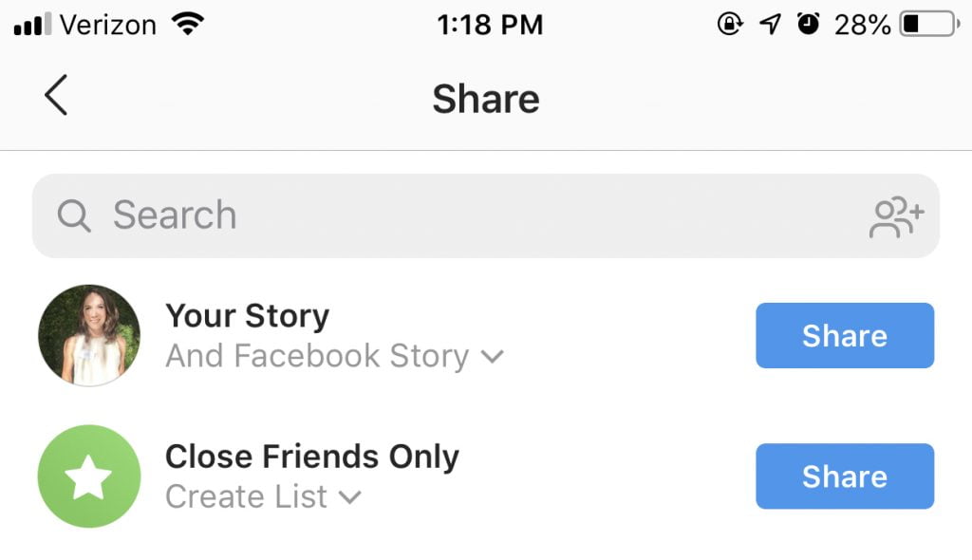The height and width of the screenshot is (560, 972).
Task: Select the green Close Friends star icon
Action: [x=89, y=476]
